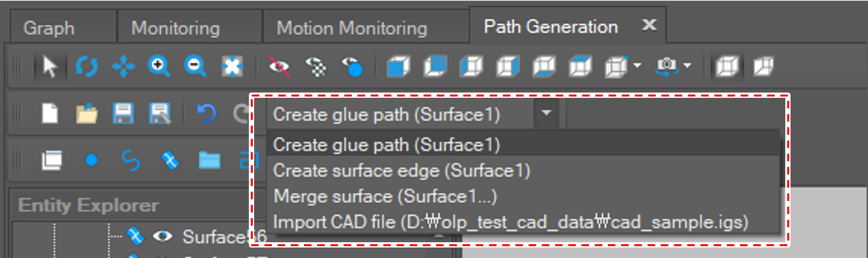Click the zoom in magnifier icon
Image resolution: width=868 pixels, height=258 pixels.
coord(159,66)
